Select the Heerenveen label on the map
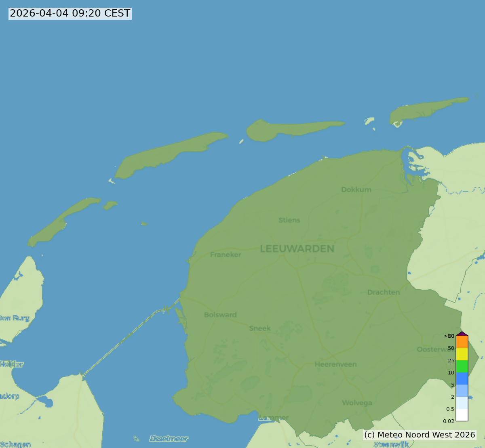Image resolution: width=485 pixels, height=448 pixels. pyautogui.click(x=335, y=365)
